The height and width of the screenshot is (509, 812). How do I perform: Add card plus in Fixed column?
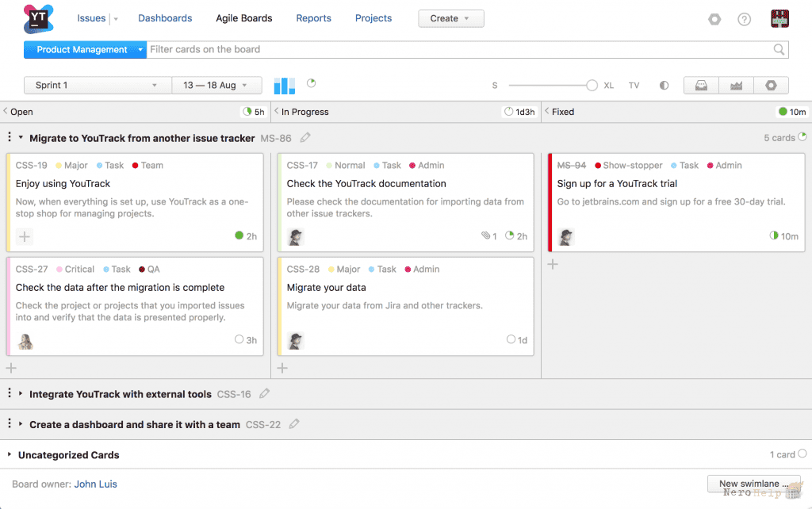point(553,264)
